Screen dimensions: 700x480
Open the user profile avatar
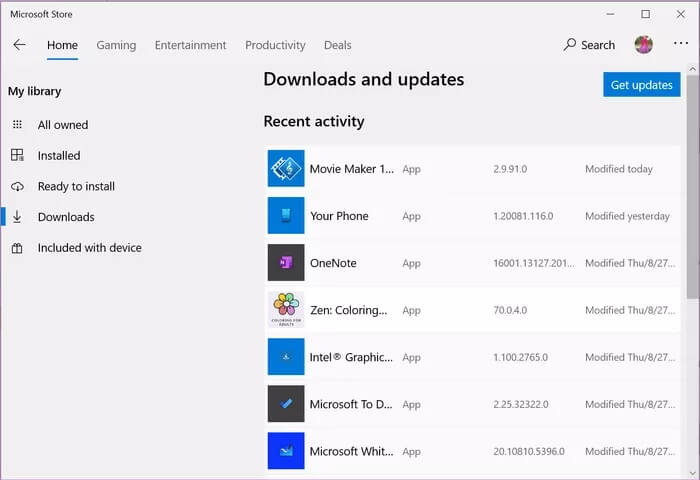tap(643, 45)
